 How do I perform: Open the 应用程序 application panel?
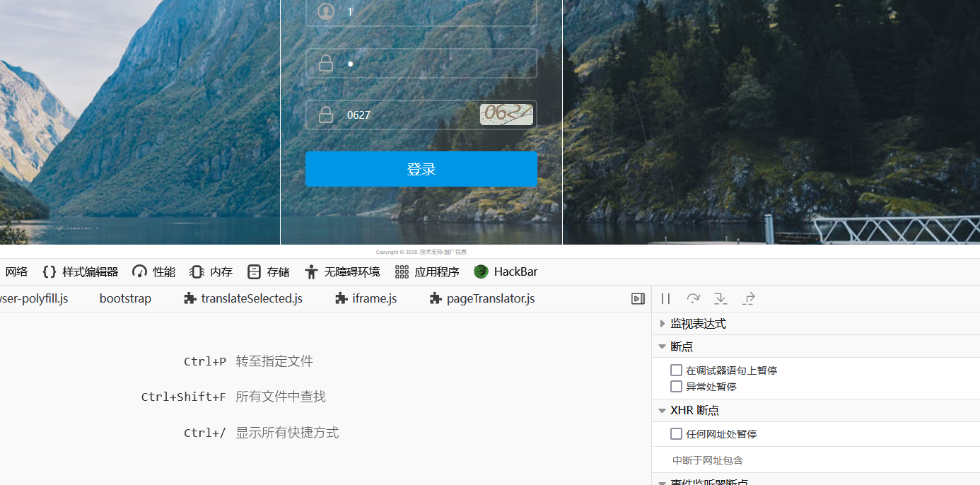427,271
